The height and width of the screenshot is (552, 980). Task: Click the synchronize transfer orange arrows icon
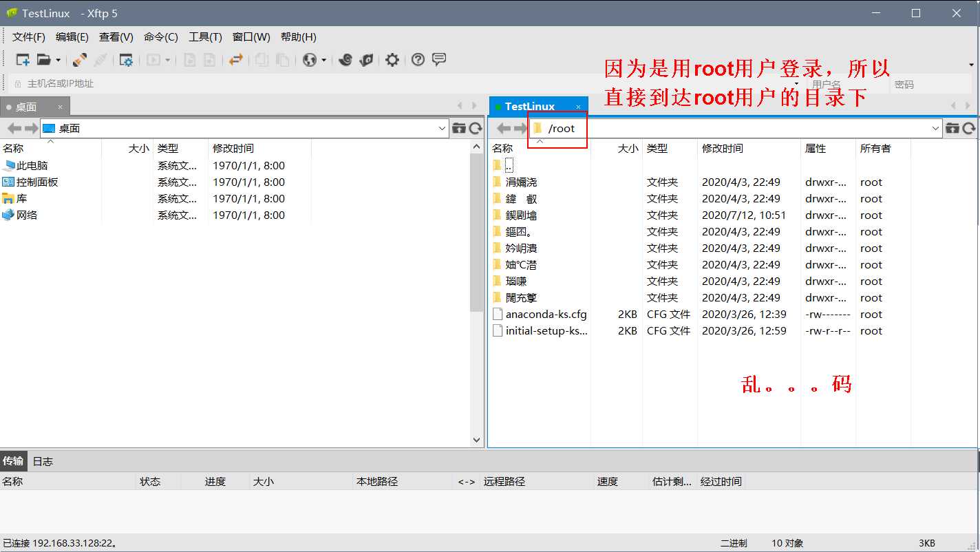click(236, 60)
